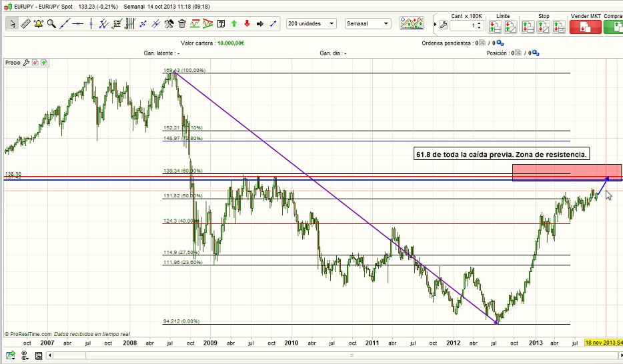
Task: Click the second Límite order button
Action: 510,27
